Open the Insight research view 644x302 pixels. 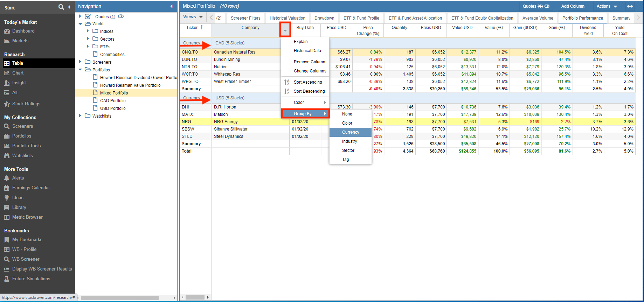click(19, 83)
